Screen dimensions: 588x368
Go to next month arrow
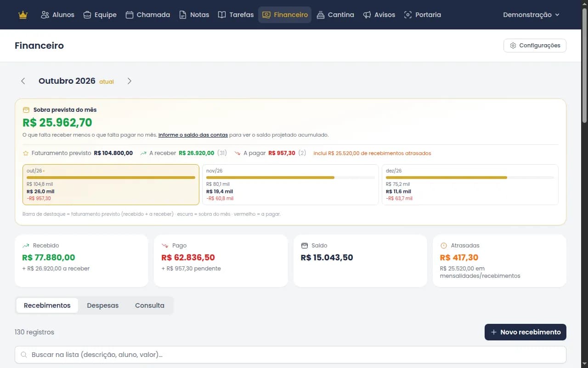click(129, 81)
